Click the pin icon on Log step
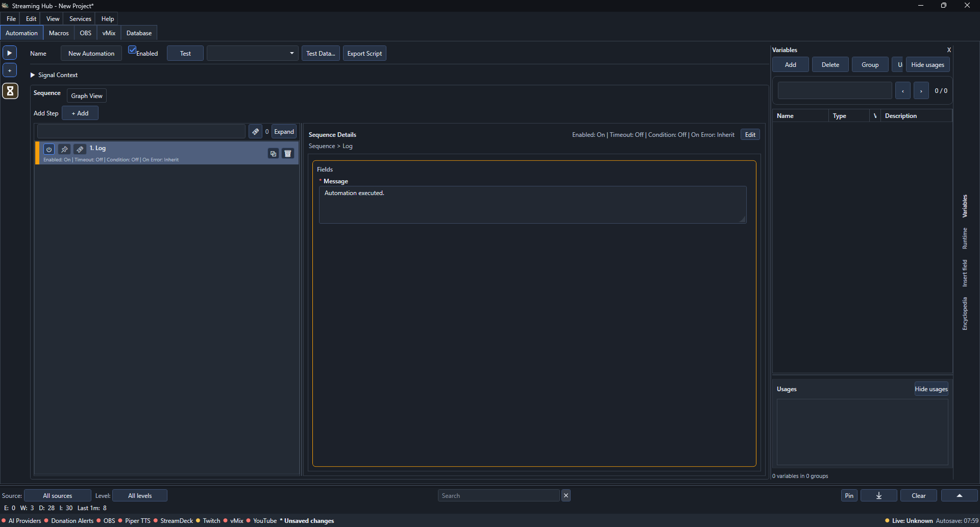 coord(64,149)
